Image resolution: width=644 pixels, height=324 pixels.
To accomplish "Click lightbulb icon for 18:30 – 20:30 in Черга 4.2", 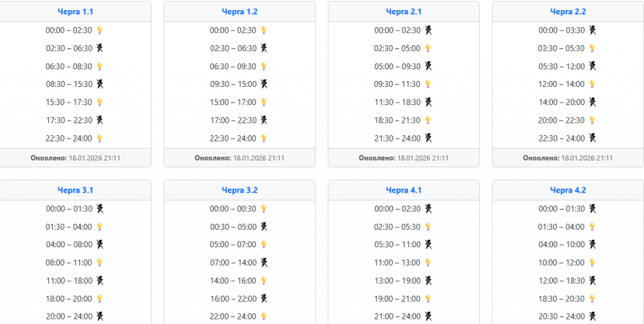I will tap(592, 299).
